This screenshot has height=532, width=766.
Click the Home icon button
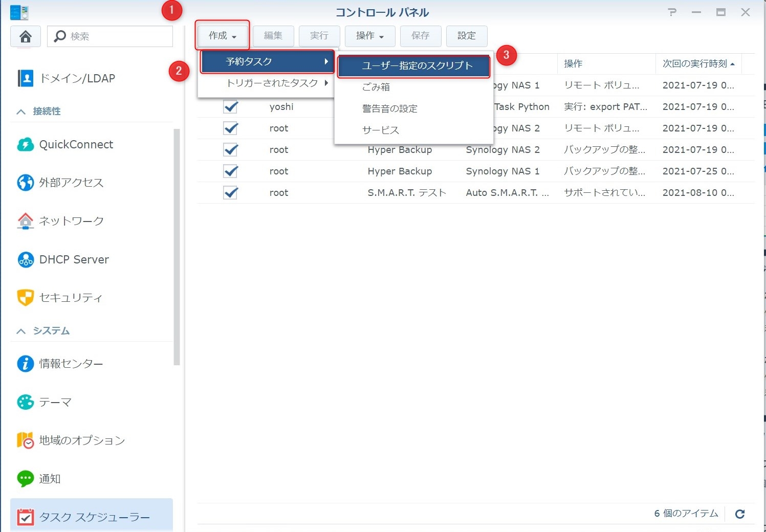point(25,36)
